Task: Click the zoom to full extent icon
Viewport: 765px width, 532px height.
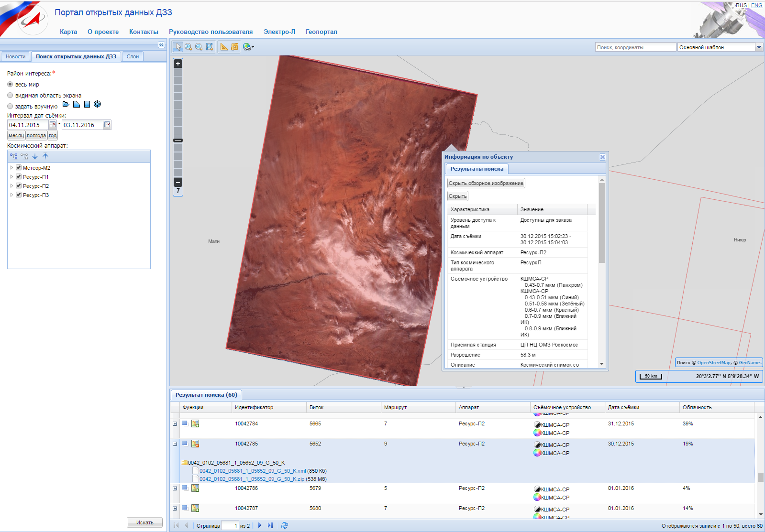Action: coord(209,47)
